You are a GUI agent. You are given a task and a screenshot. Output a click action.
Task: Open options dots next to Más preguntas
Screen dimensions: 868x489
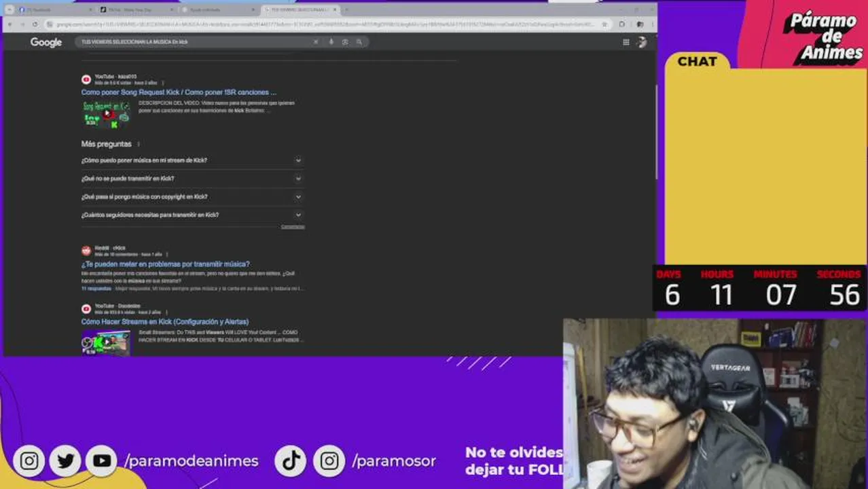[139, 144]
